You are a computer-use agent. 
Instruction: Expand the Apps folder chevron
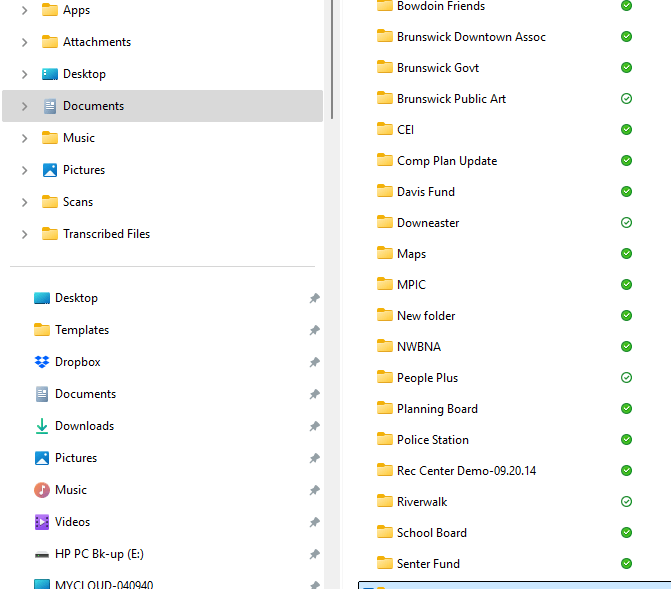click(24, 10)
